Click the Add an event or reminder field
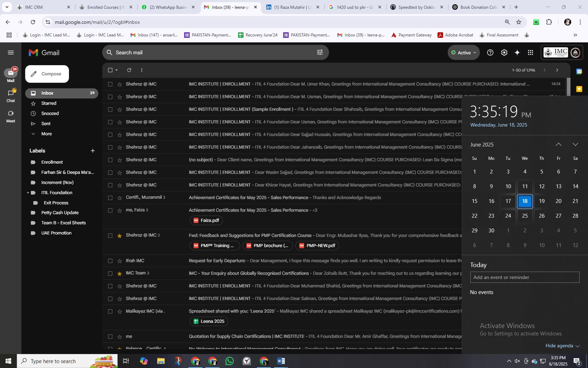The width and height of the screenshot is (588, 368). tap(525, 277)
